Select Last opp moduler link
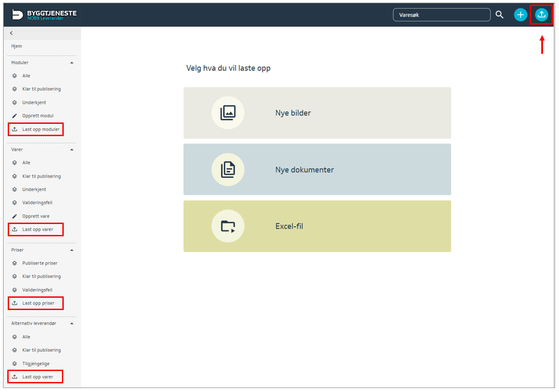 point(41,129)
